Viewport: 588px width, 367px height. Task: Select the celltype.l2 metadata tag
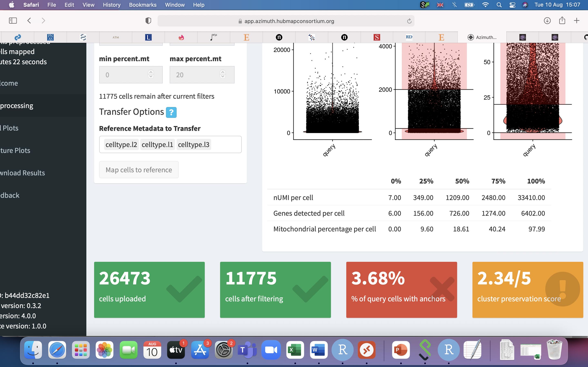pos(121,144)
